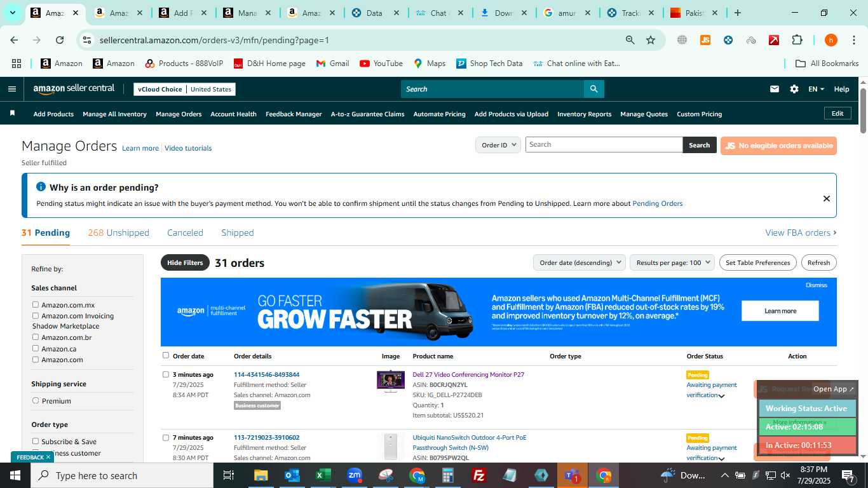The image size is (868, 488).
Task: Check the Amazon.com sales channel filter
Action: [36, 360]
